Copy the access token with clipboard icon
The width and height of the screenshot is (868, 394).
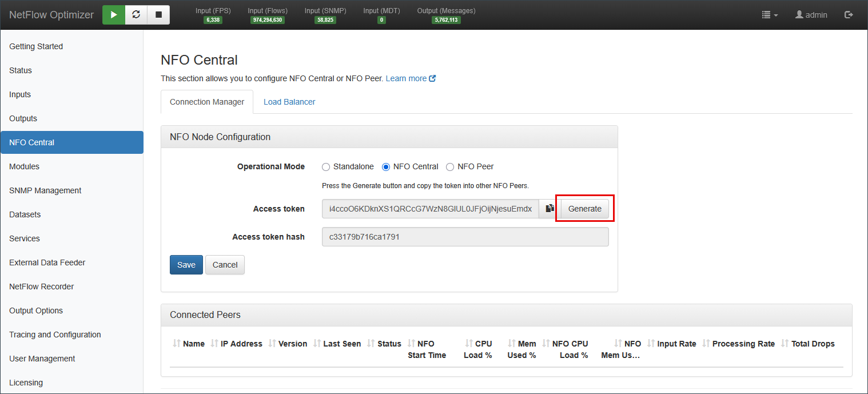(x=550, y=209)
